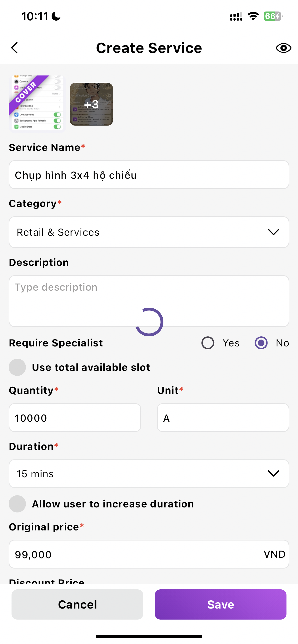Tap the Wi-Fi status icon

(253, 16)
